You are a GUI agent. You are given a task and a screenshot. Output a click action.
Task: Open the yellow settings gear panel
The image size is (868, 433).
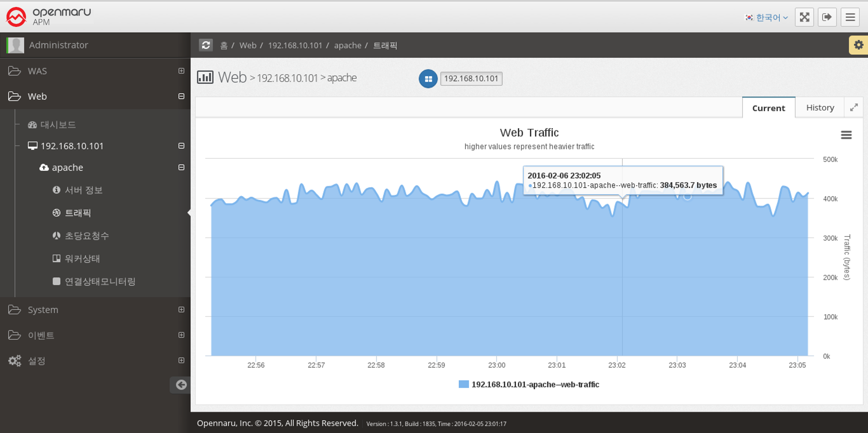[858, 45]
